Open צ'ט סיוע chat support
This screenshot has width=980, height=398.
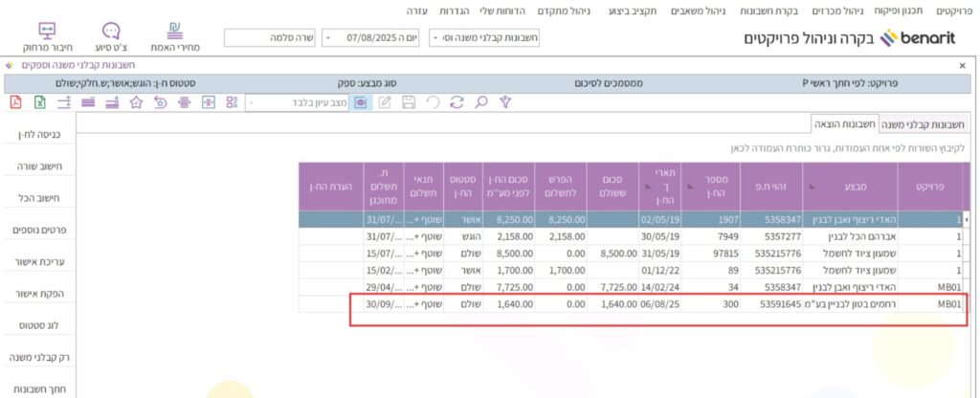[x=111, y=37]
